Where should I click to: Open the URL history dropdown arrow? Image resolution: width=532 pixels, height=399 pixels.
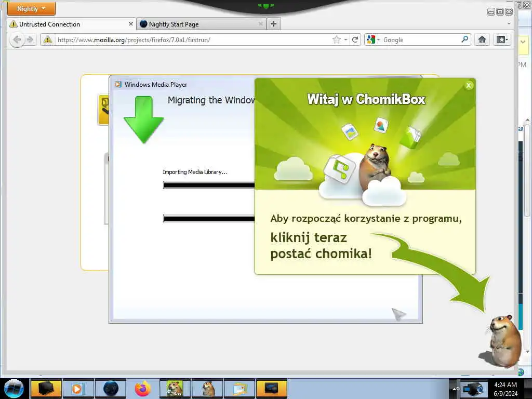tap(345, 39)
